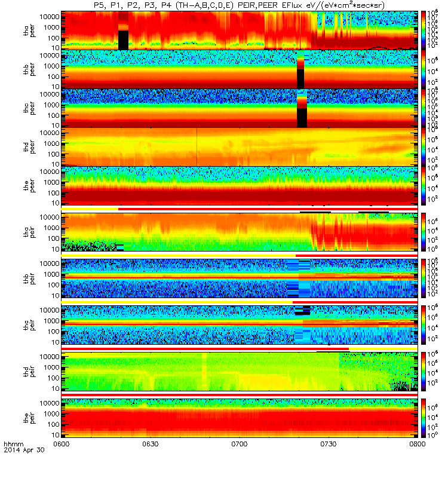Click the color bar beside thd peir panel

(x=424, y=371)
